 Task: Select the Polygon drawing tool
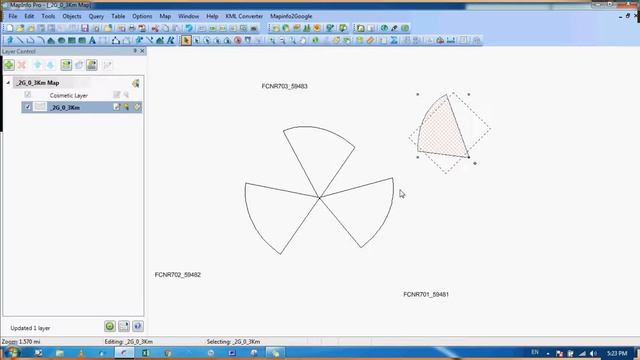[51, 40]
